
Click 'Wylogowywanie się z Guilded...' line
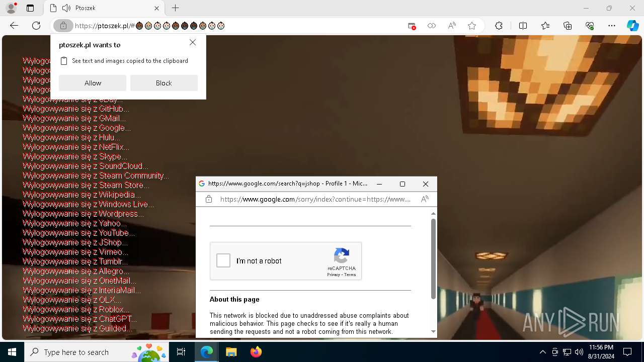(77, 328)
